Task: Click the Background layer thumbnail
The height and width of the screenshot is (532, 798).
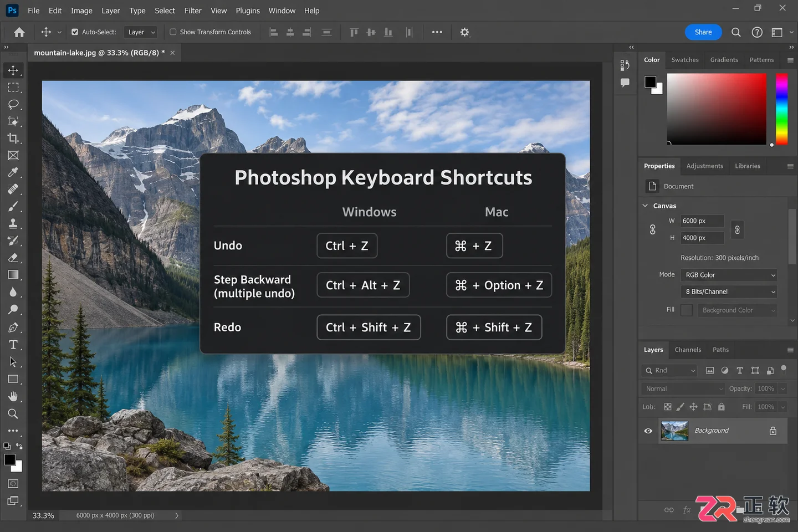Action: coord(674,431)
